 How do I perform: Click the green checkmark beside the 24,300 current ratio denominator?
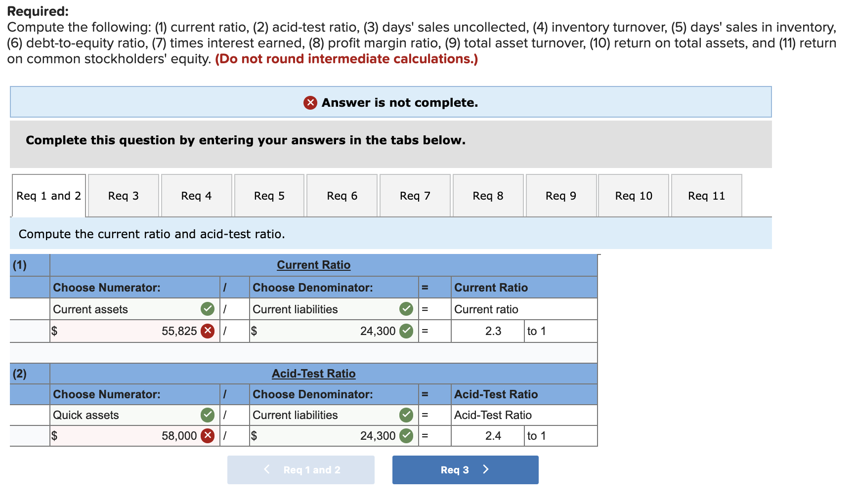[406, 331]
